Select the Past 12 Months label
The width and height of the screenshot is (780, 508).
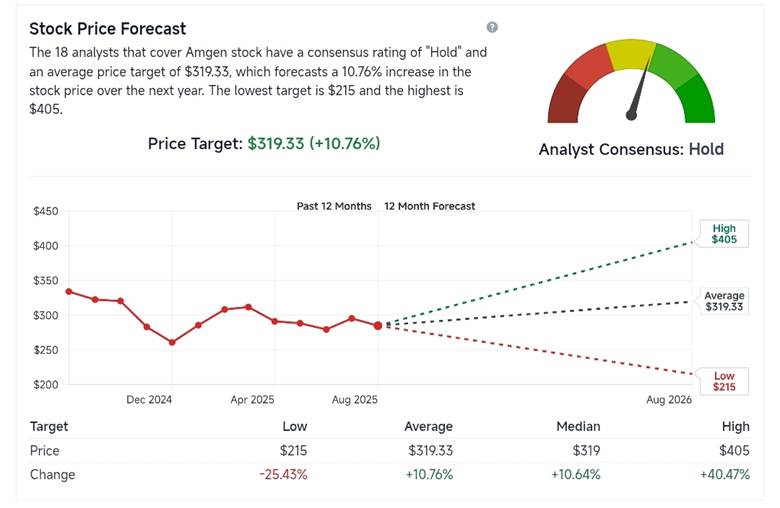click(334, 206)
